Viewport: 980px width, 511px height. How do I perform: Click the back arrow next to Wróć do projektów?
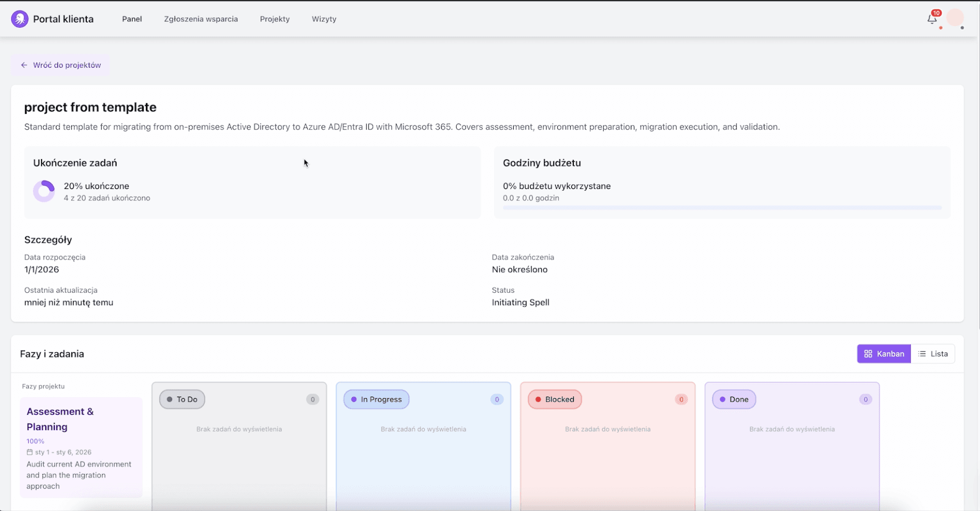click(24, 64)
